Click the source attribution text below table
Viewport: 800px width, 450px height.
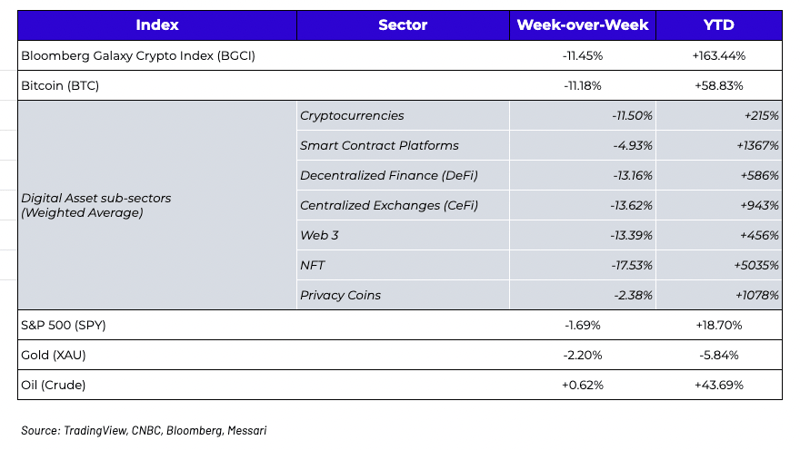pos(144,430)
